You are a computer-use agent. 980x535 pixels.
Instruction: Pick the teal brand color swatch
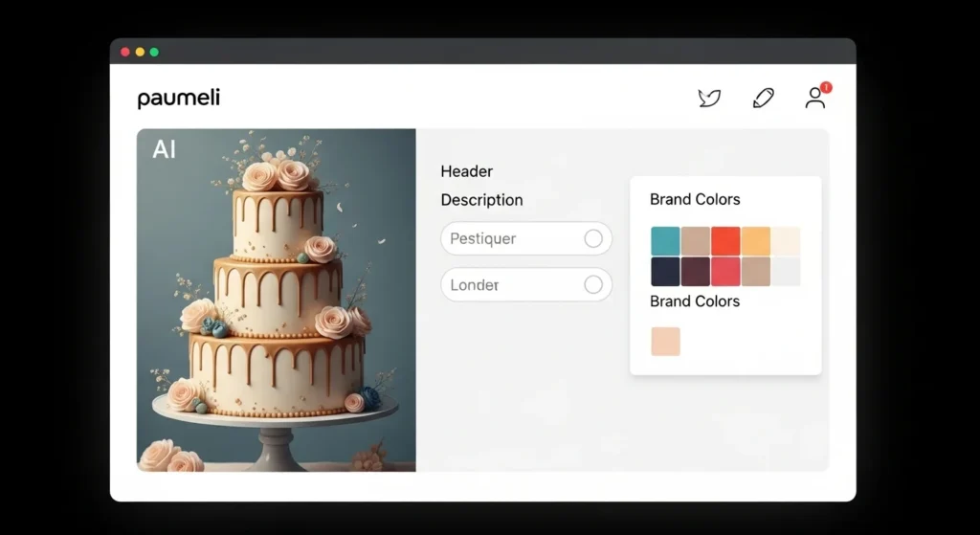tap(665, 241)
